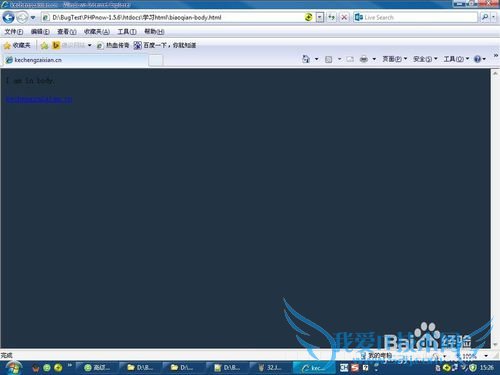Click the taskbar clock showing 15:26

click(486, 368)
